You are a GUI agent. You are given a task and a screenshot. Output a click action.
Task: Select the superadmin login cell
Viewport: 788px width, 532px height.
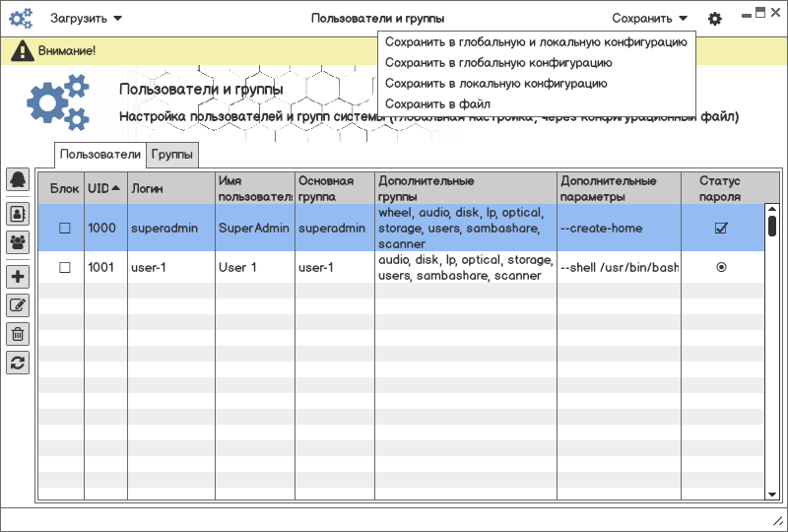coord(171,228)
